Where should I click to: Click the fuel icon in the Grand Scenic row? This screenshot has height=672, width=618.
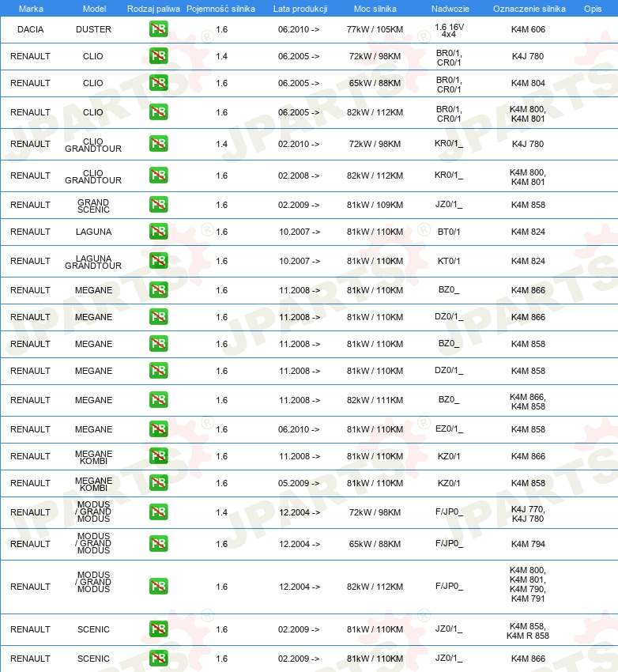(x=159, y=205)
